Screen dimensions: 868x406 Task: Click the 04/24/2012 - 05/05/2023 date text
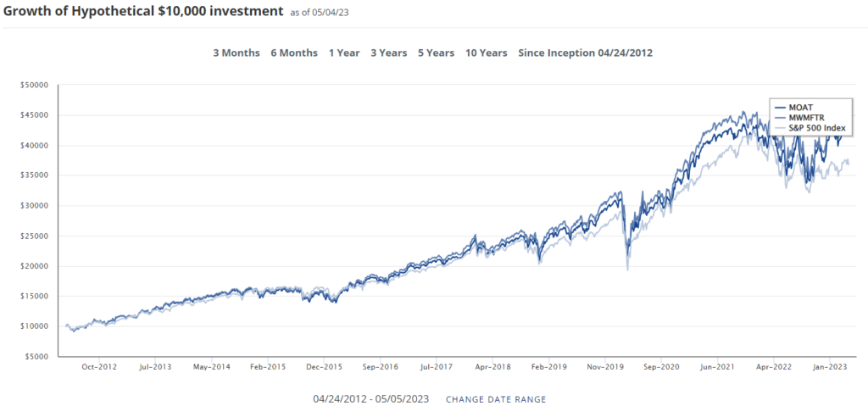372,399
